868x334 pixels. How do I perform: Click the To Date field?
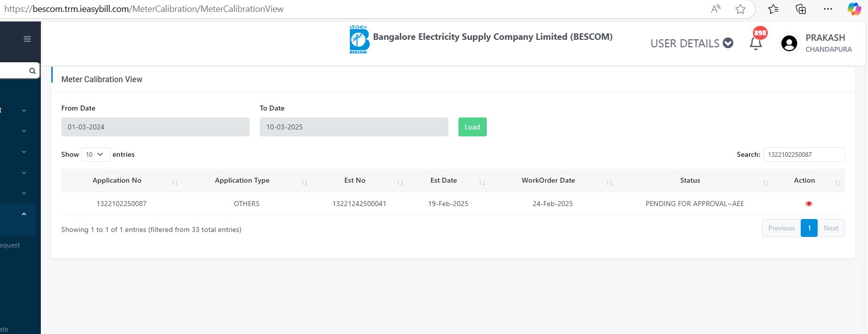click(354, 127)
